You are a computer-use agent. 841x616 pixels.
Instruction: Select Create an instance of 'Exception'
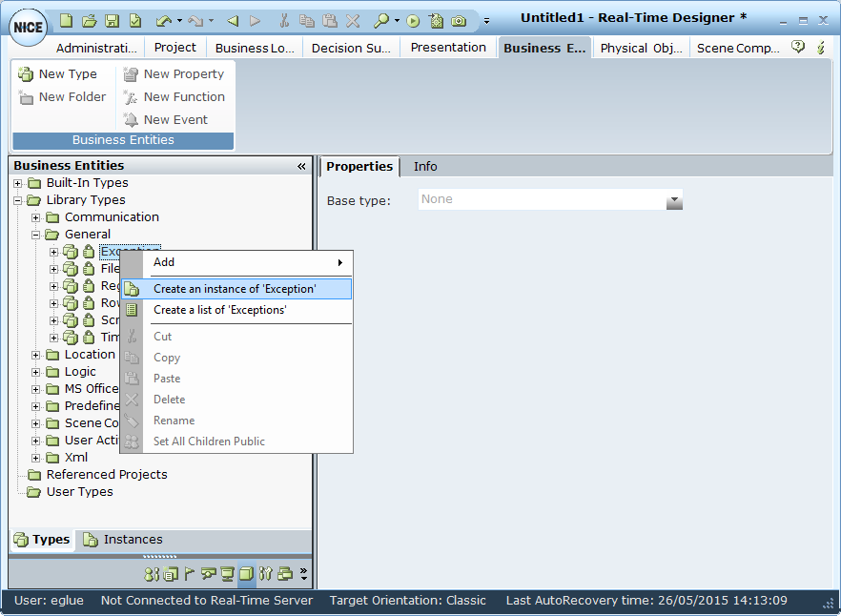click(x=235, y=289)
